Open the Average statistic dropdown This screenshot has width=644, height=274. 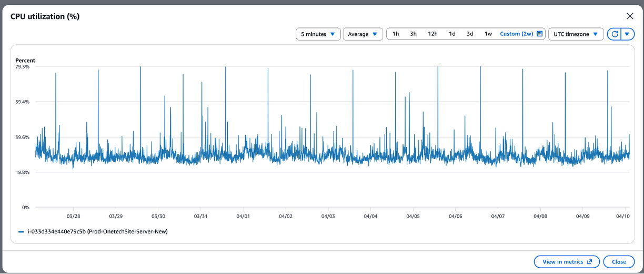[363, 34]
